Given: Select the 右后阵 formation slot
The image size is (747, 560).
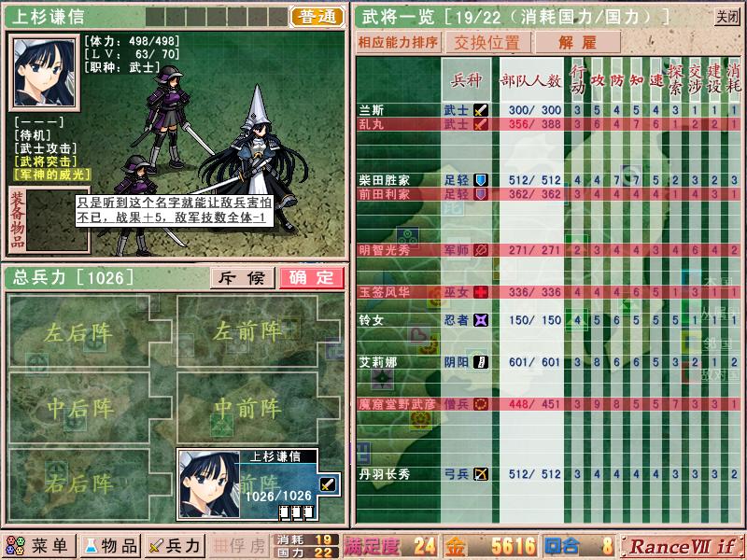Looking at the screenshot, I should (90, 483).
